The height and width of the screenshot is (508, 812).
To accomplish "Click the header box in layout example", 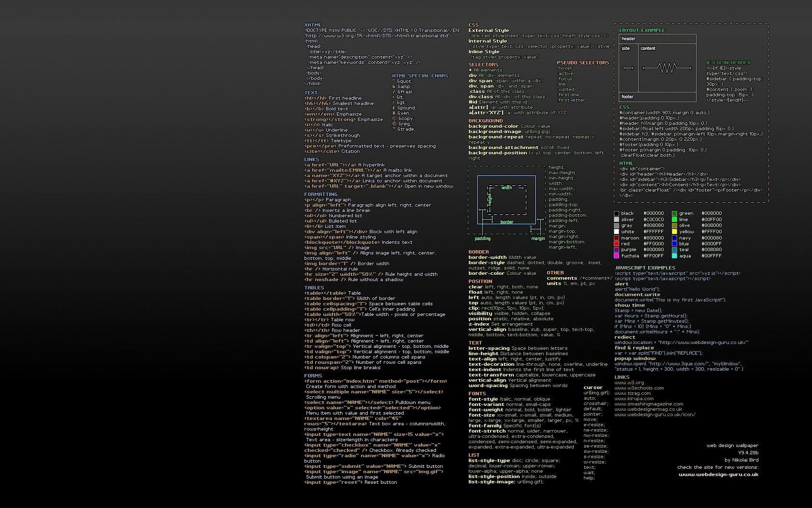I will (x=657, y=39).
